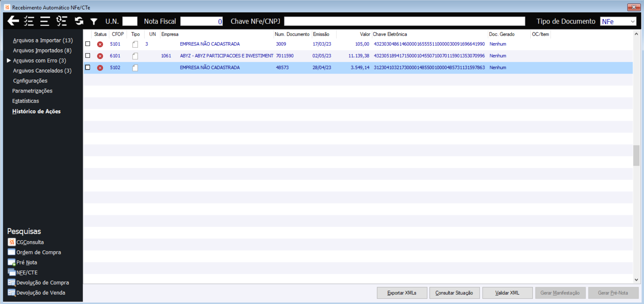Click the Validar XML button

[508, 293]
